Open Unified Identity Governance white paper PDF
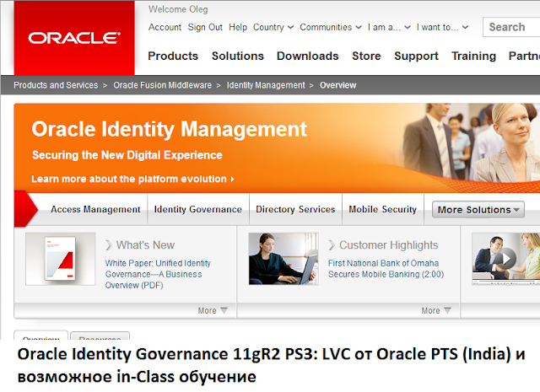 coord(158,274)
